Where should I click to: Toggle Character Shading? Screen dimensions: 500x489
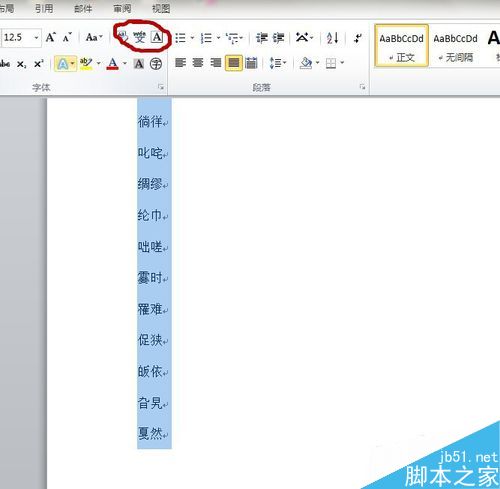[139, 63]
